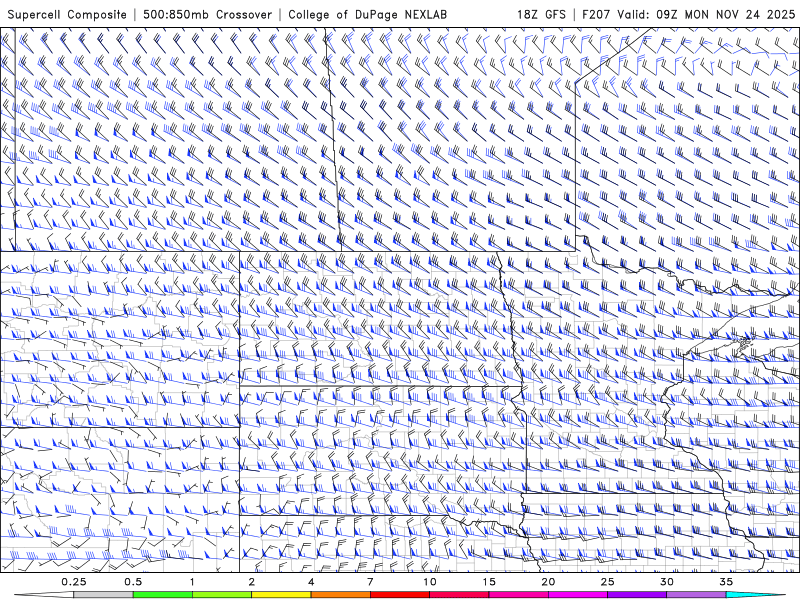Click the lime colorbar segment between 1 and 2

pos(222,595)
